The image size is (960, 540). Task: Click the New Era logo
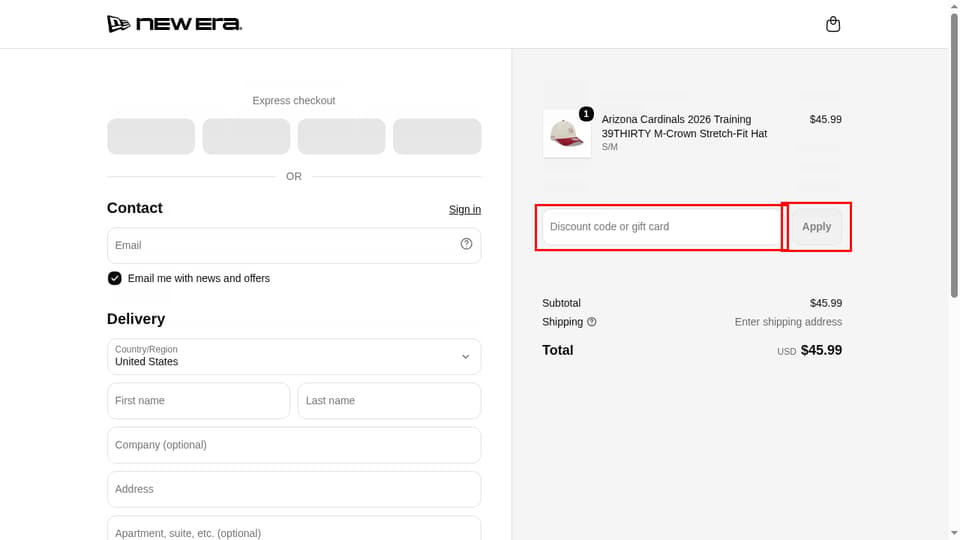coord(174,24)
